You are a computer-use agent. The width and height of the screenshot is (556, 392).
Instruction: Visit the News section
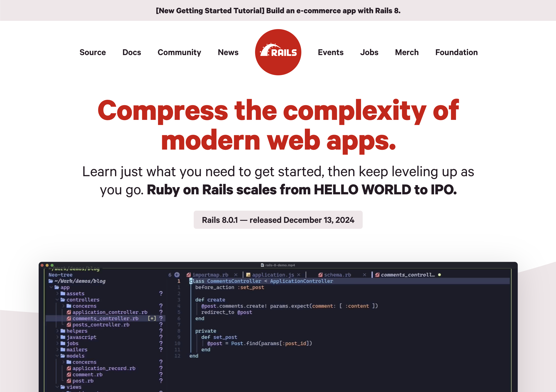[x=228, y=52]
